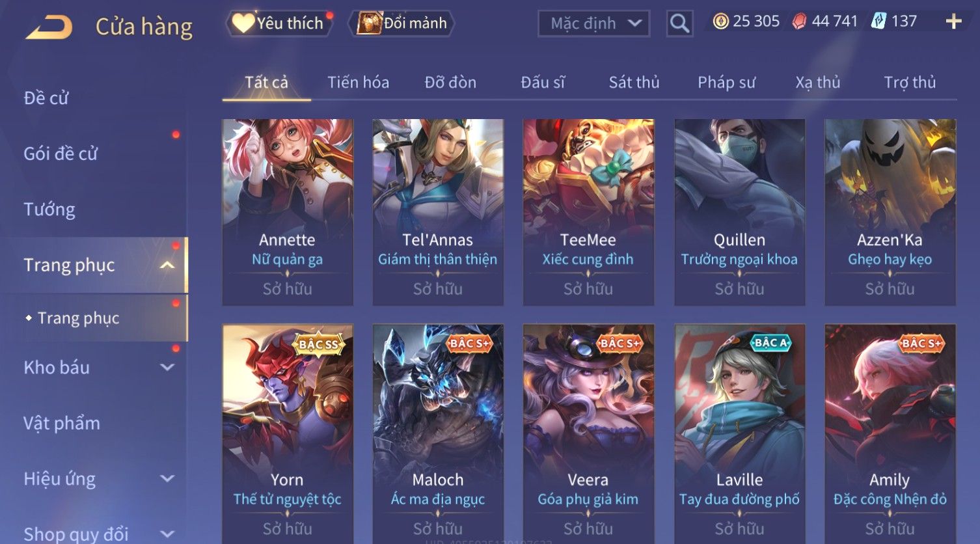Select the Annette Nữ quản ga skin card
The image size is (980, 544).
(288, 212)
